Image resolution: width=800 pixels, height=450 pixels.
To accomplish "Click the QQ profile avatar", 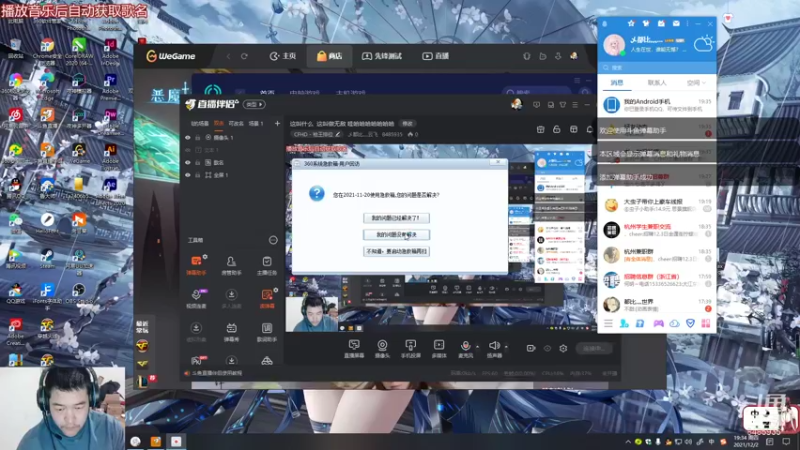I will click(614, 44).
